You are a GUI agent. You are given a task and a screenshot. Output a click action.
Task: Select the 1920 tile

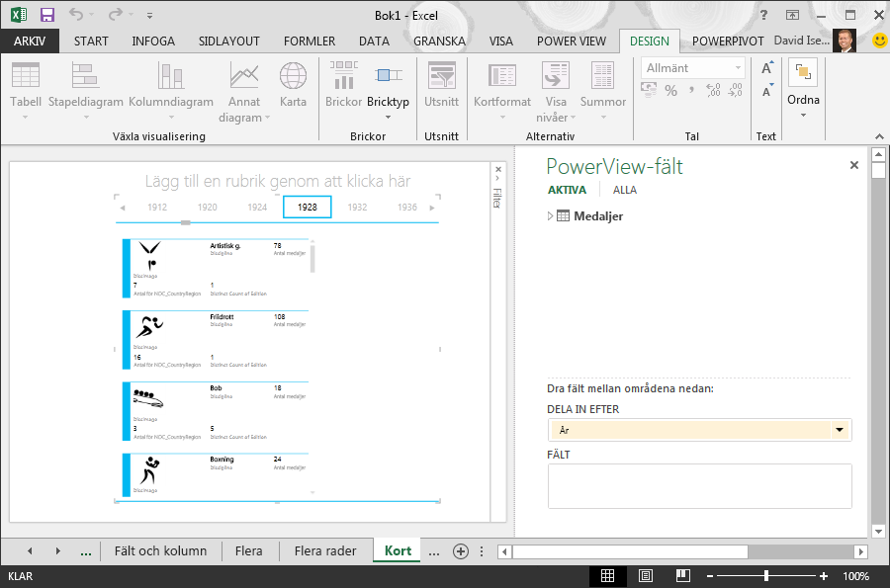coord(208,207)
